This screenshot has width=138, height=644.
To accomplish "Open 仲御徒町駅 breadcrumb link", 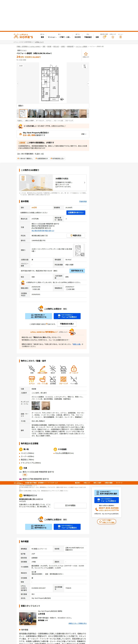I will 70,46.
